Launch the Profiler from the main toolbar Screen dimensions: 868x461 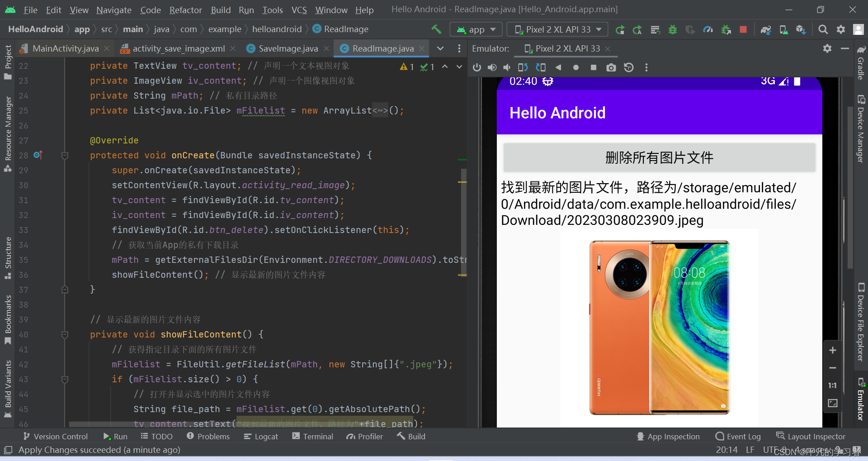point(708,29)
